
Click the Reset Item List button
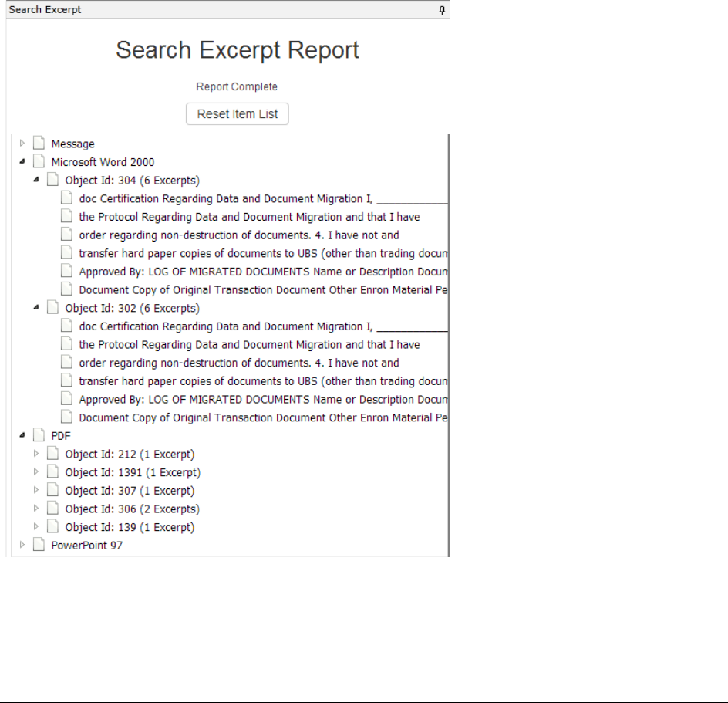point(238,114)
